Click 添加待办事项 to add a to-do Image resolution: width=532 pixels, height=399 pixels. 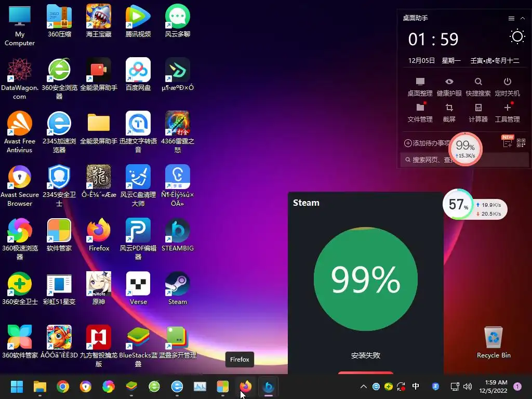[x=427, y=143]
